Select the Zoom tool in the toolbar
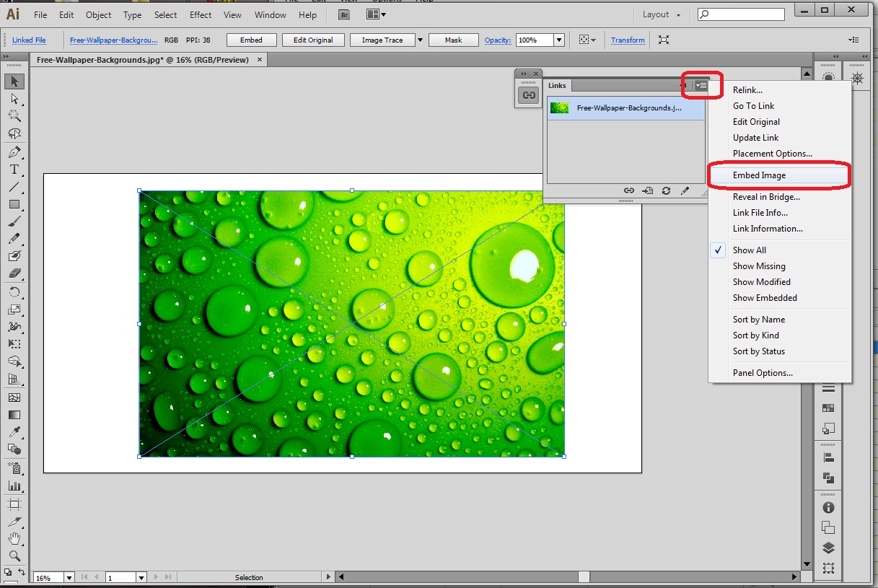The height and width of the screenshot is (588, 878). coord(14,556)
